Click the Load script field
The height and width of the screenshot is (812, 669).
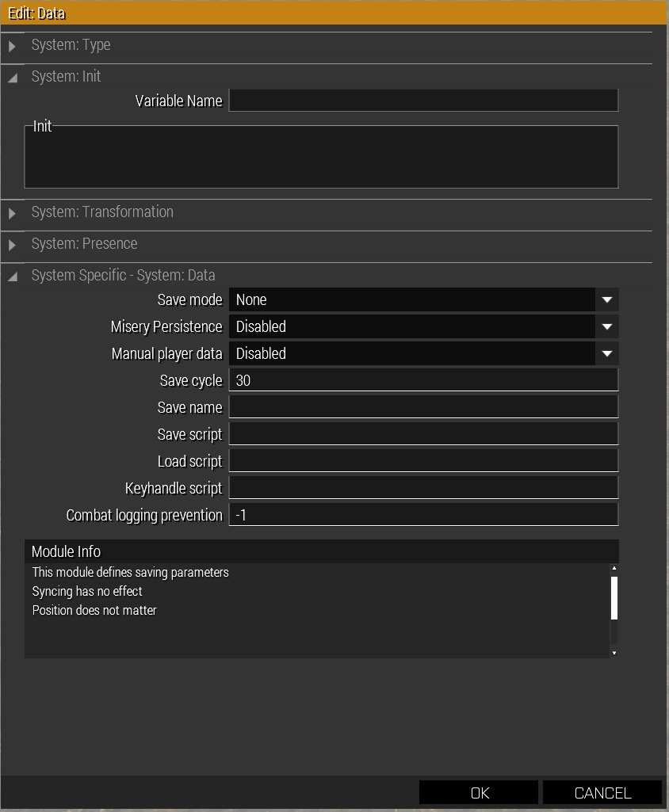point(423,461)
